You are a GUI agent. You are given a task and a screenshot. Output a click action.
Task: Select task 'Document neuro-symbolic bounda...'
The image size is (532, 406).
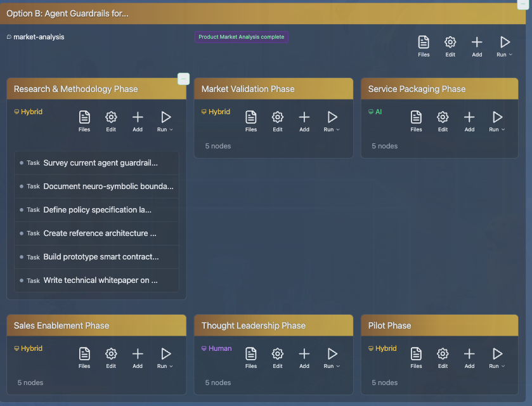click(96, 187)
